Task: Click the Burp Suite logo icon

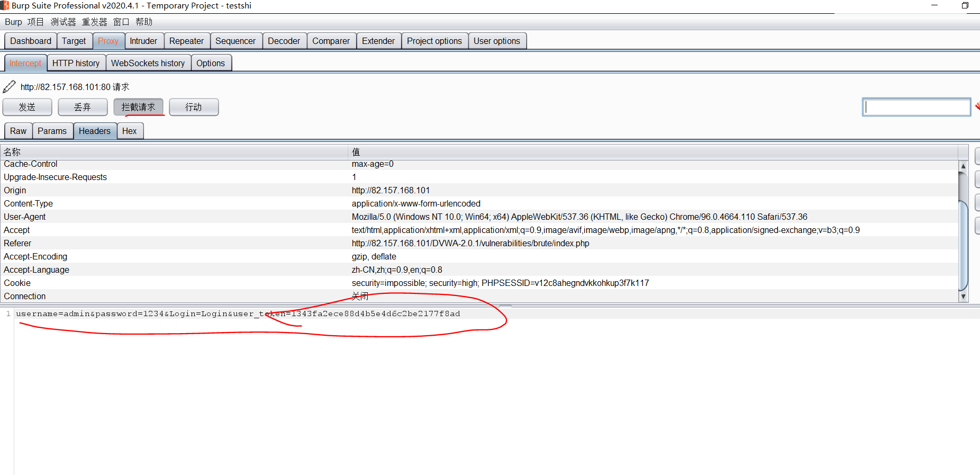Action: pyautogui.click(x=5, y=5)
